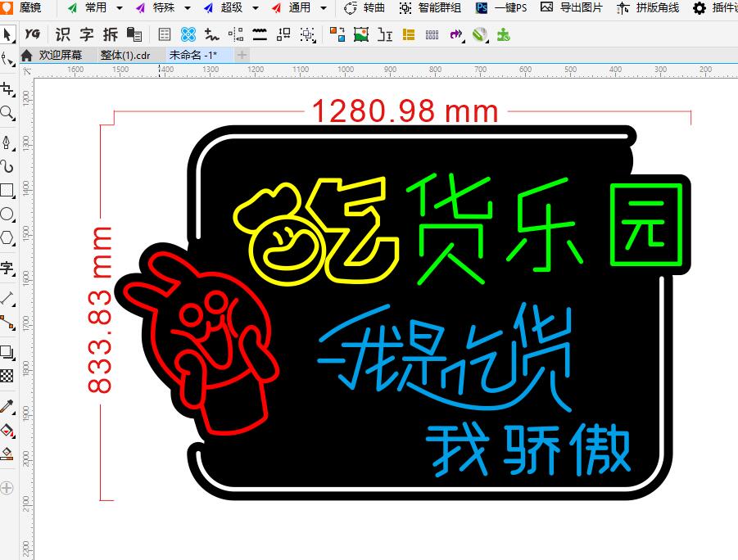Click the dashed selection group icon

pyautogui.click(x=308, y=35)
